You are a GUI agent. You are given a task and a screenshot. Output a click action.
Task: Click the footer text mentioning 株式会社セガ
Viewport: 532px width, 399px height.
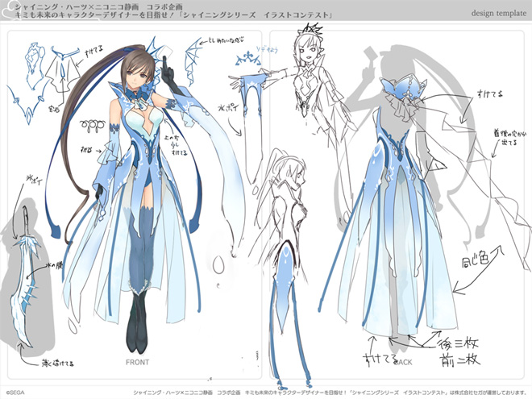329,393
